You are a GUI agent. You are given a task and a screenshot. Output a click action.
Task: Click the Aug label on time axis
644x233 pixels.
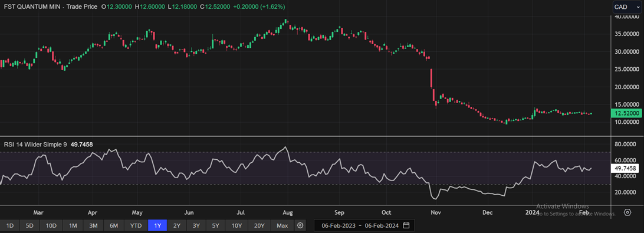pos(288,213)
